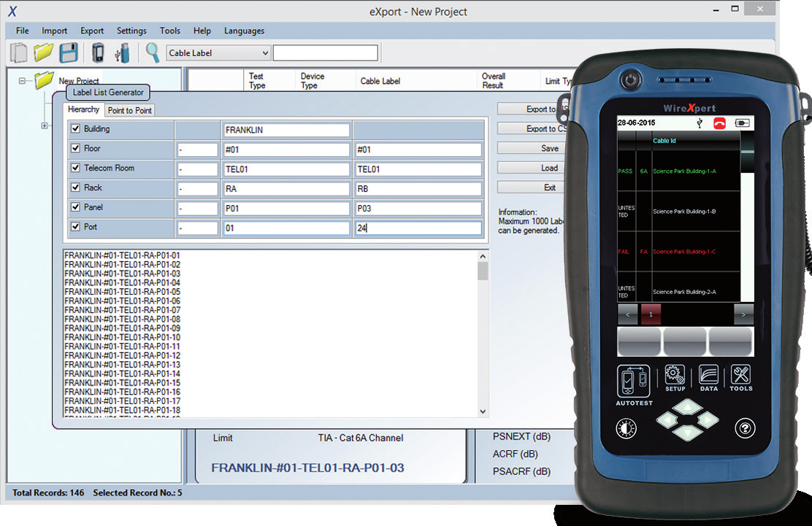
Task: Open a project with the yellow folder toolbar icon
Action: tap(44, 53)
